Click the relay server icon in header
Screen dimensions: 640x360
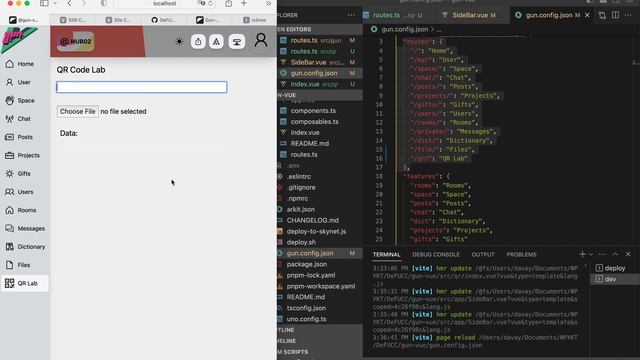tap(237, 41)
